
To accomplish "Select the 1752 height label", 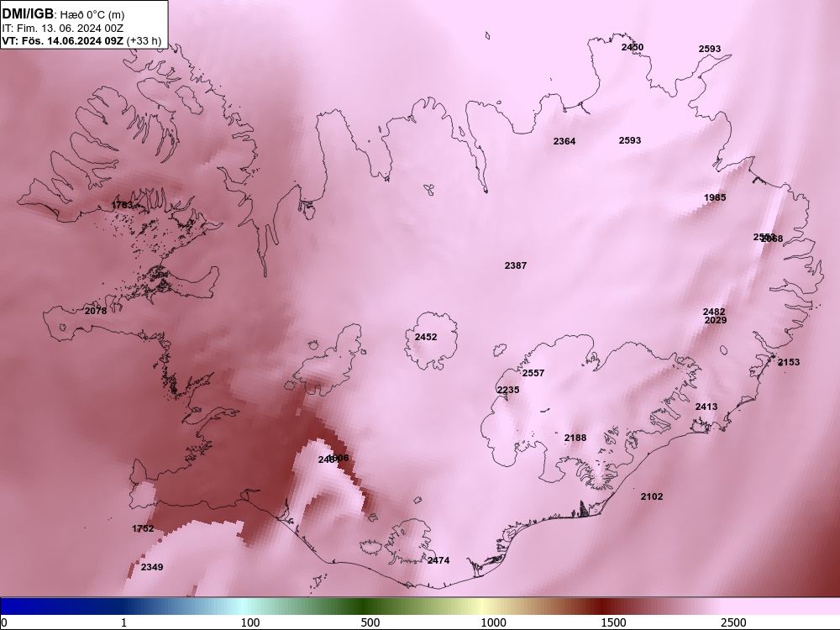I will pyautogui.click(x=143, y=528).
